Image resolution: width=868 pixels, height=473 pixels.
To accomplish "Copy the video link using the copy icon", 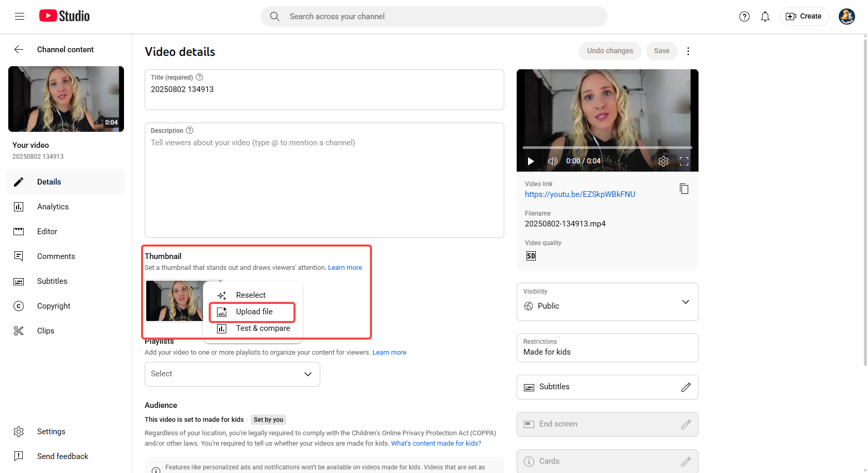I will click(684, 189).
